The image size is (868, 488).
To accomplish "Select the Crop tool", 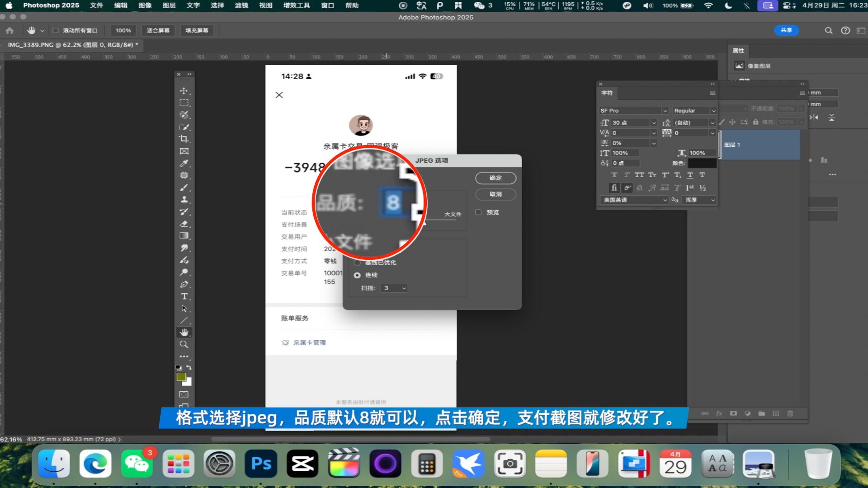I will 184,139.
